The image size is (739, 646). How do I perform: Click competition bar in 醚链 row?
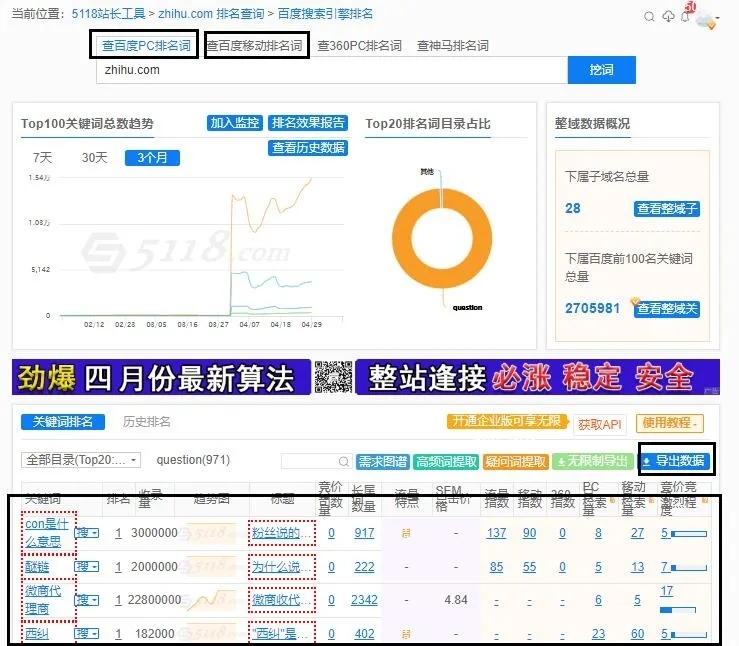[689, 567]
